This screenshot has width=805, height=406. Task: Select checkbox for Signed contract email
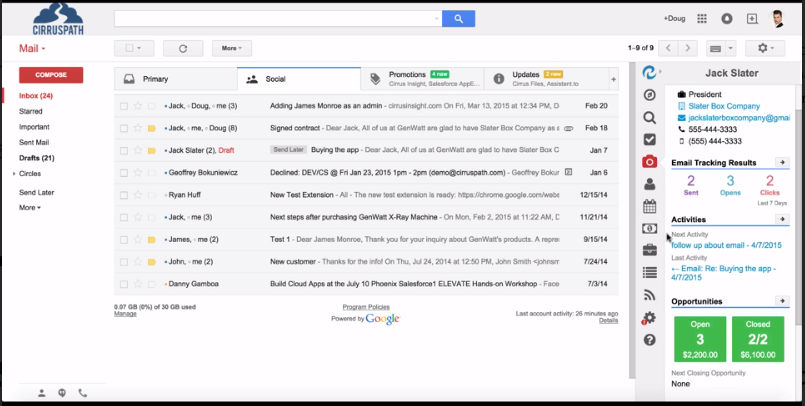tap(124, 128)
